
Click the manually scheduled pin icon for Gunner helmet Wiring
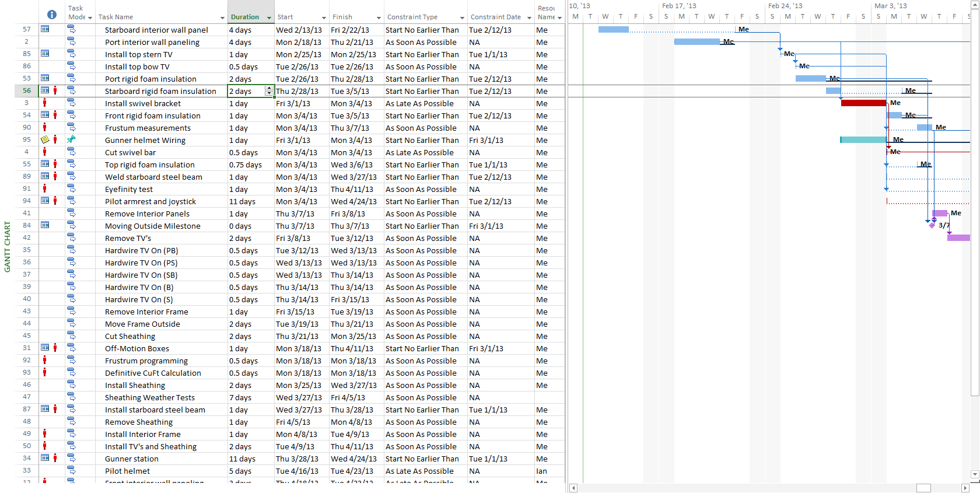click(x=71, y=139)
